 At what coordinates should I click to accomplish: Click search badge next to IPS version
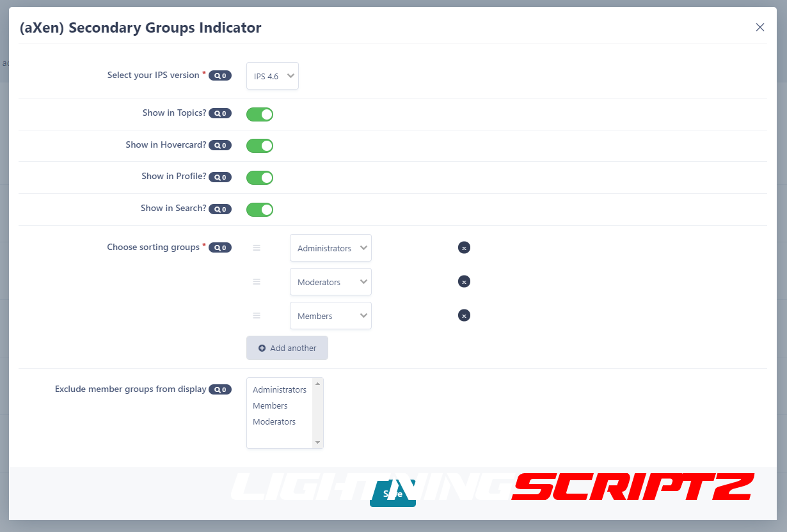point(220,75)
